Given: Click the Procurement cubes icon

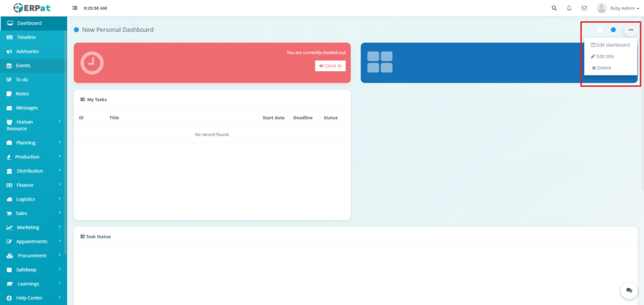Looking at the screenshot, I should point(10,256).
